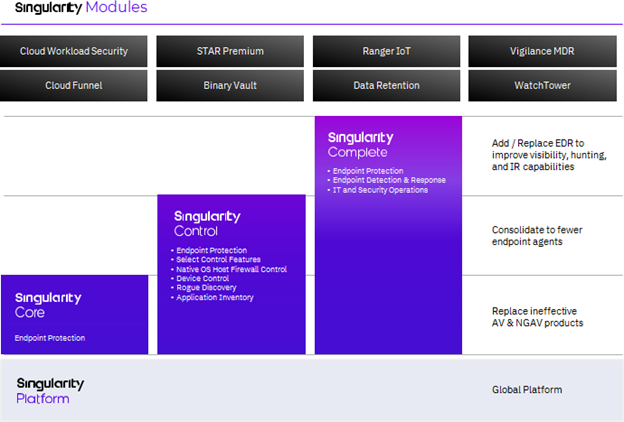Choose the Vigilance MDR module button

[542, 51]
